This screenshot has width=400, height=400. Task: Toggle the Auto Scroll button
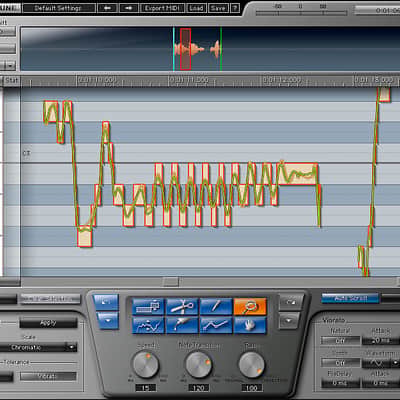(350, 298)
